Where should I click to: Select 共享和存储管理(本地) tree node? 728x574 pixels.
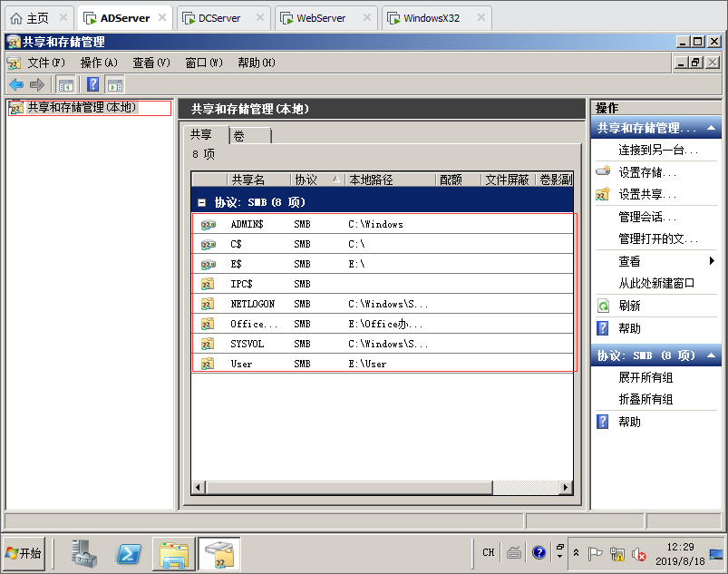pyautogui.click(x=82, y=108)
